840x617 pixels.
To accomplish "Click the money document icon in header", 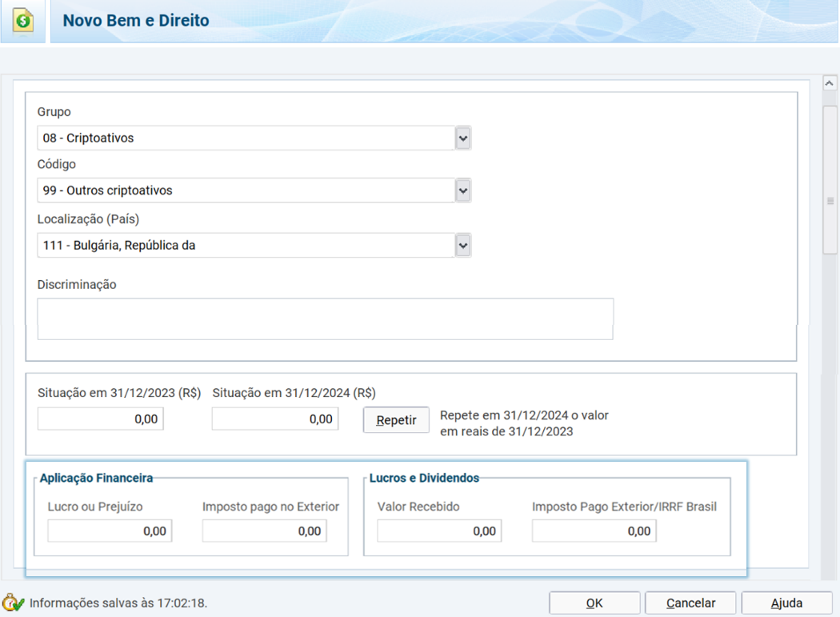I will click(23, 21).
